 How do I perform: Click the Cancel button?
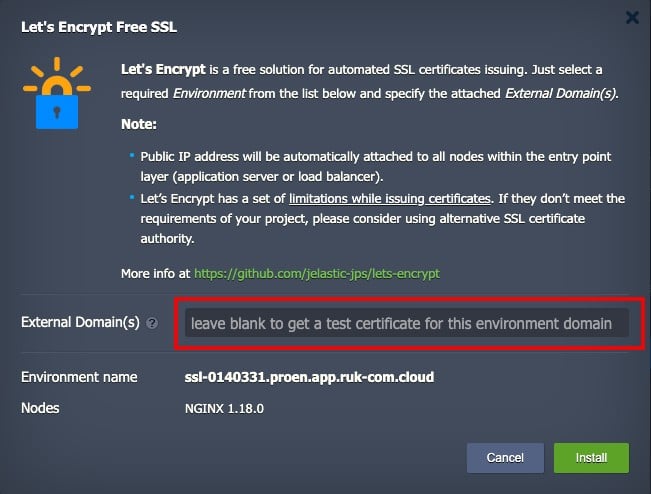click(x=505, y=457)
